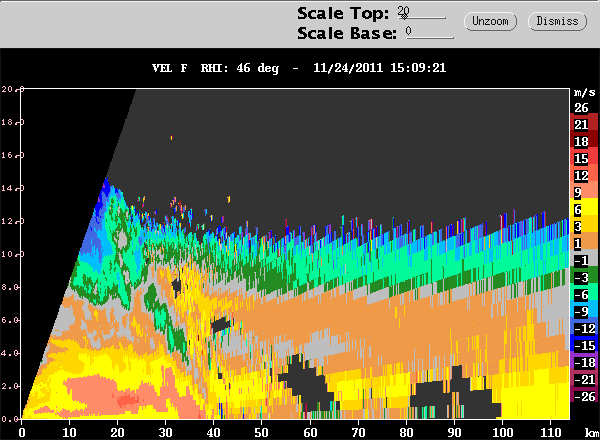Click the 'Scale Base:' label
Viewport: 600px width, 440px height.
(x=347, y=33)
